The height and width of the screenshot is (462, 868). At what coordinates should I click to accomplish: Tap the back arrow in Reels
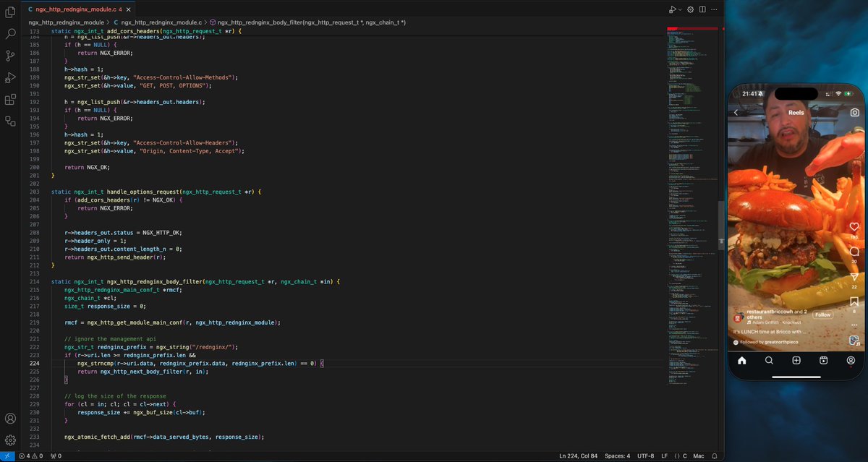click(736, 113)
